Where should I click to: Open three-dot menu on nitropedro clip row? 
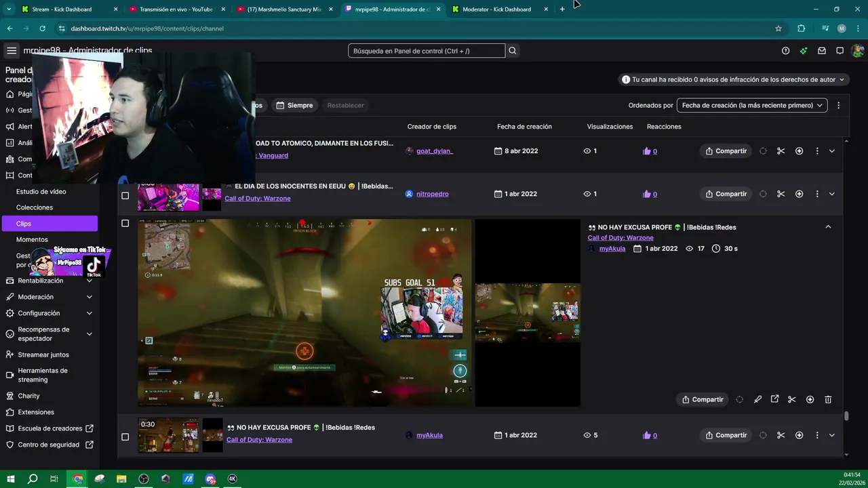(817, 194)
